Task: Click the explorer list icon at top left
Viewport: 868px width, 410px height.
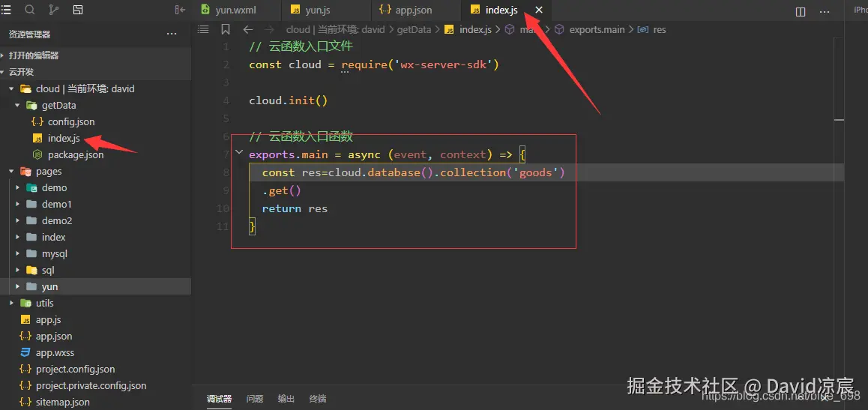Action: (x=5, y=10)
